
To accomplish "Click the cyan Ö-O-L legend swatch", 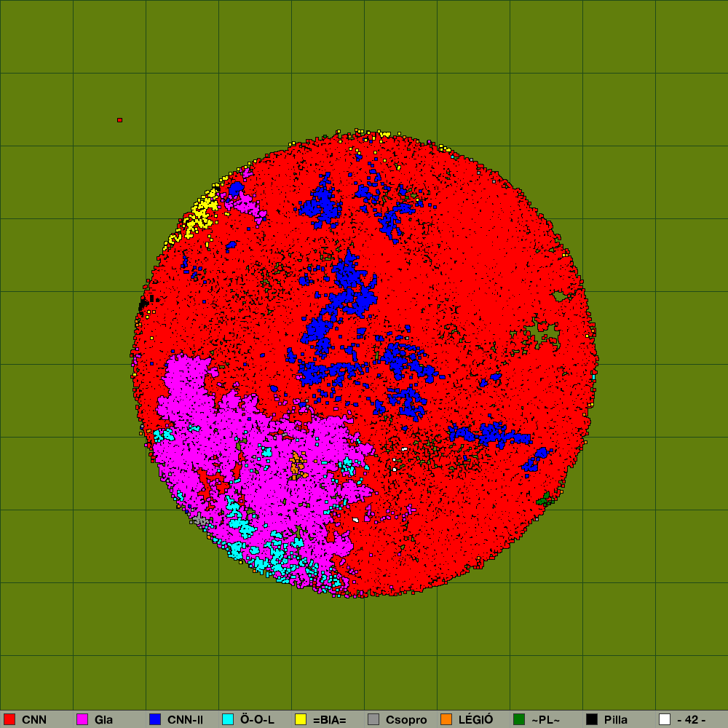I will click(228, 719).
